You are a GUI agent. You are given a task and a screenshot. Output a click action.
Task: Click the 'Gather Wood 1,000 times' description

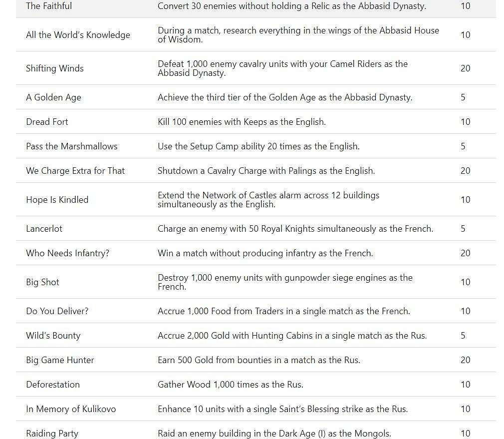click(x=230, y=385)
